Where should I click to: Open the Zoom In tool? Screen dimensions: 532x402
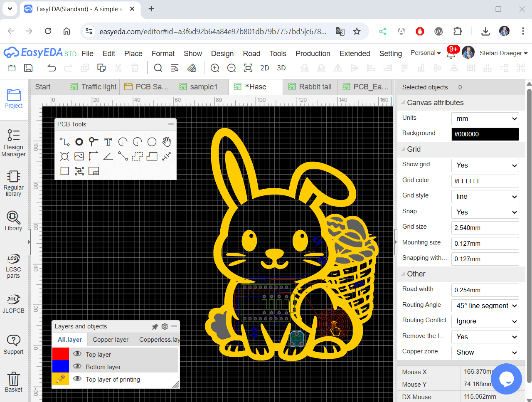point(215,67)
